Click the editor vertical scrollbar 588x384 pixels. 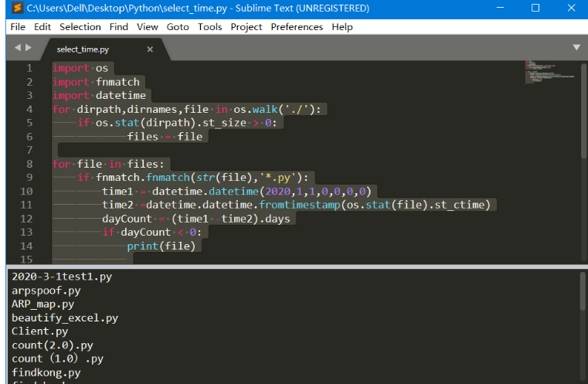[583, 110]
